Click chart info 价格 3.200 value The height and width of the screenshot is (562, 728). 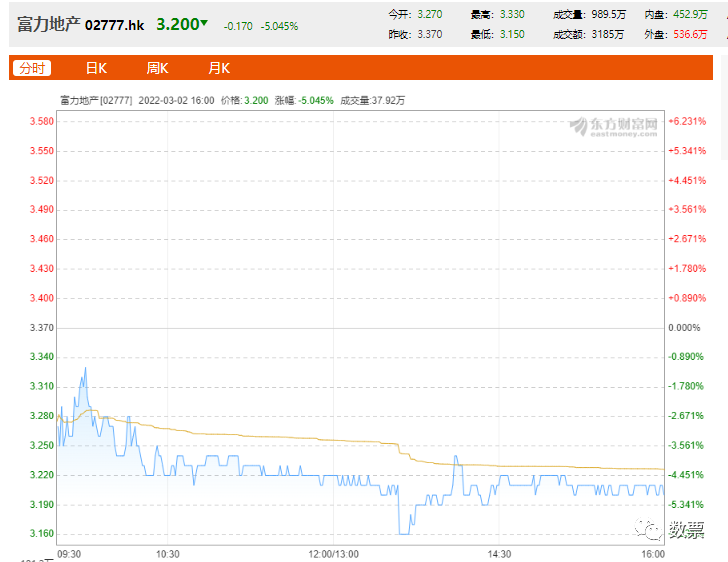coord(256,100)
